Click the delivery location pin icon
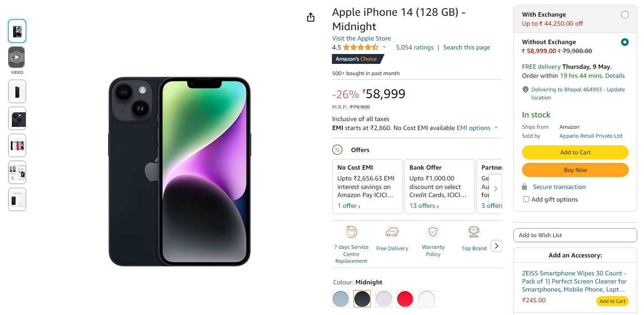Screen dimensions: 644x315 pos(525,90)
